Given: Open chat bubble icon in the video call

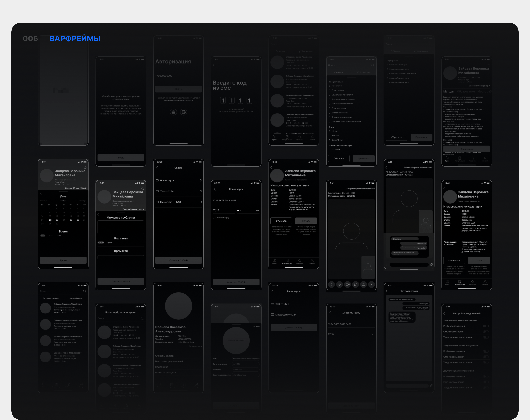Looking at the screenshot, I should click(x=355, y=284).
